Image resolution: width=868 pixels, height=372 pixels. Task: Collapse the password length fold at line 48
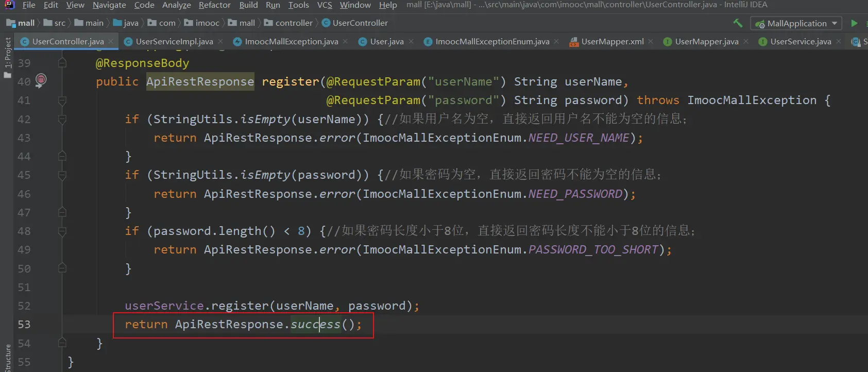62,231
